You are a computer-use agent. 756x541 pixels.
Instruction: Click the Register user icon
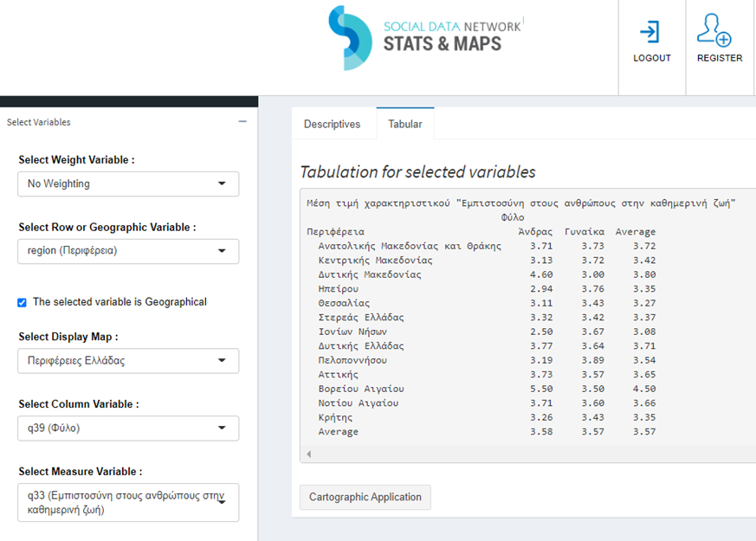714,30
